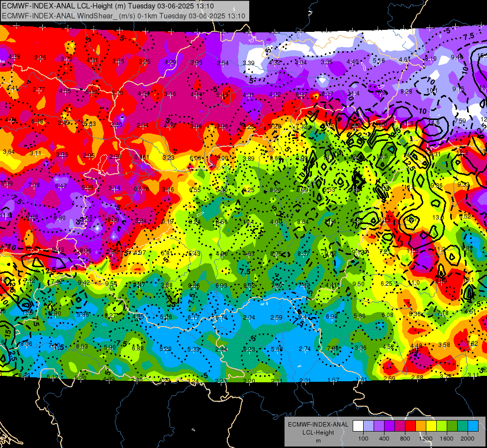
Task: Click the wind shear value '2.84'
Action: coord(221,349)
